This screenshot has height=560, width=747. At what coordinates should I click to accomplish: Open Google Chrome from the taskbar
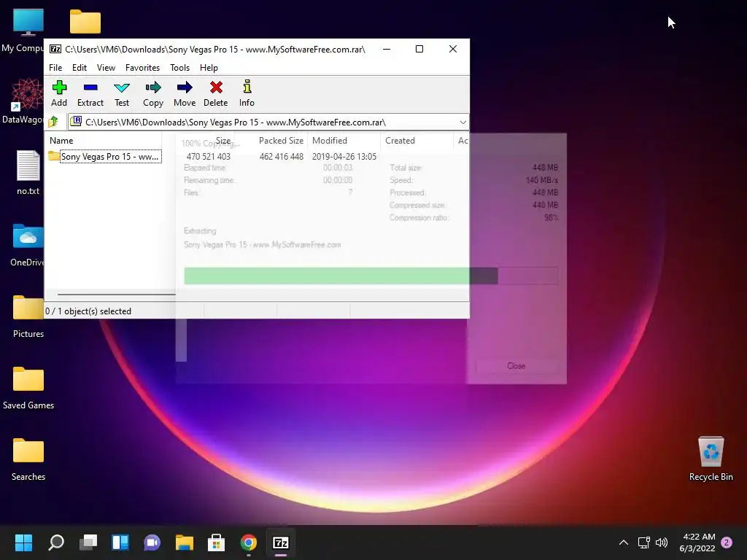click(249, 542)
